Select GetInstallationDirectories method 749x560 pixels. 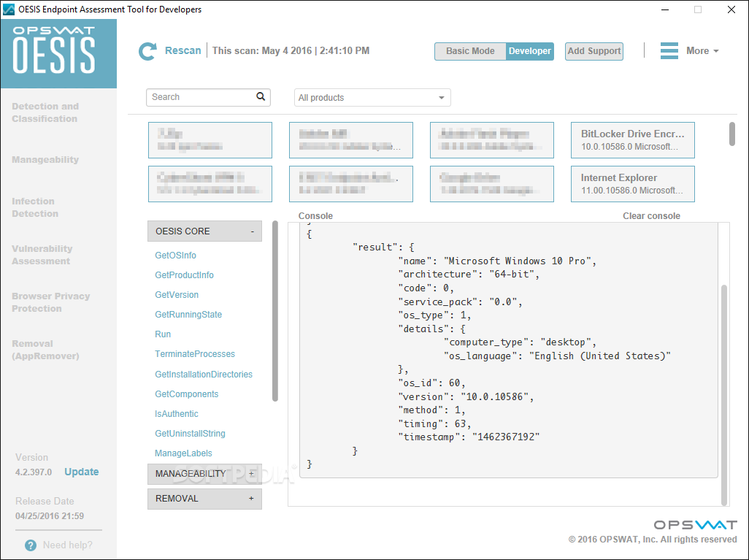pyautogui.click(x=204, y=374)
